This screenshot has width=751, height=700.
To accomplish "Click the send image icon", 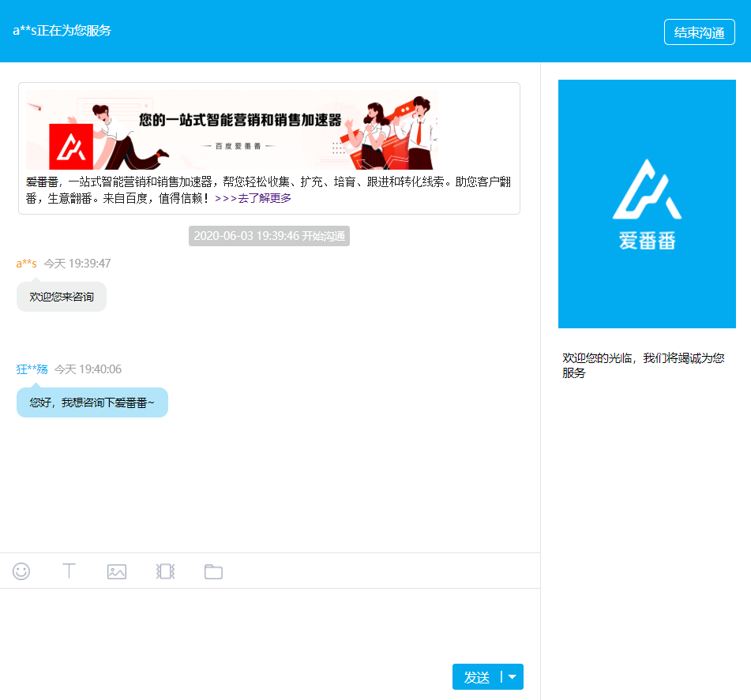I will point(117,571).
